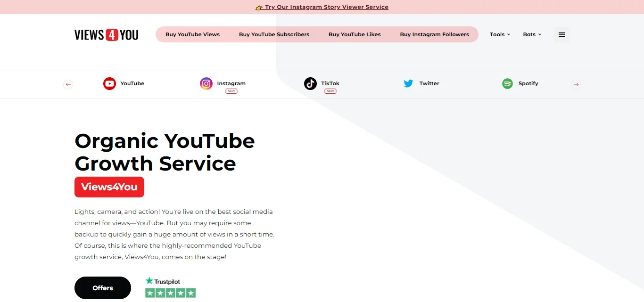The width and height of the screenshot is (644, 302).
Task: Click the Twitter bird icon
Action: [408, 84]
